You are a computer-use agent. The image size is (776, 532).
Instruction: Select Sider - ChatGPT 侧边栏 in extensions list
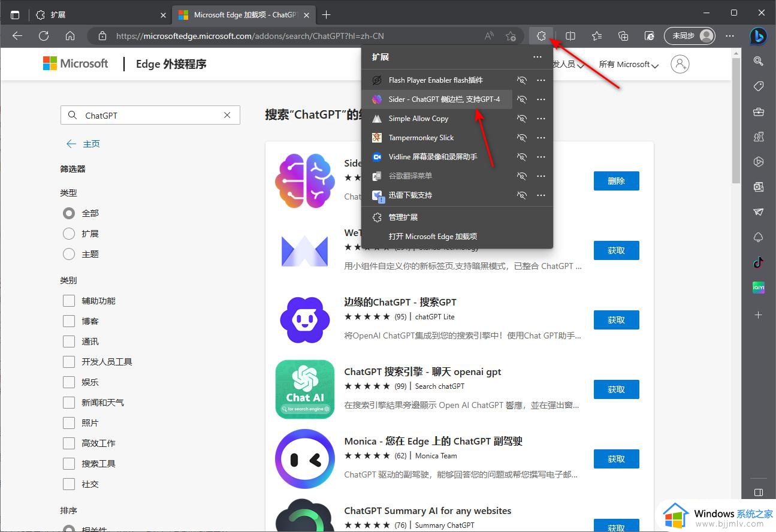click(437, 99)
